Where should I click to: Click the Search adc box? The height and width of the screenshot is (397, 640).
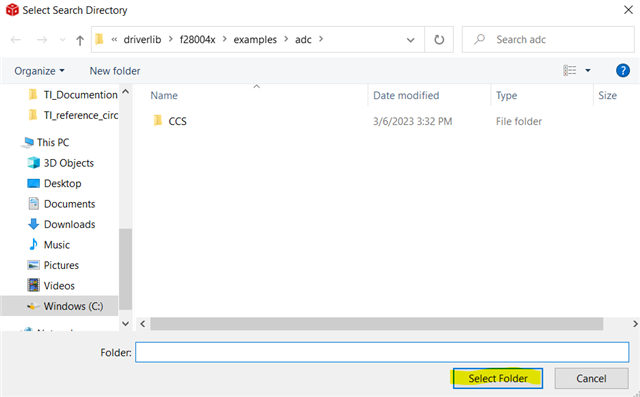coord(548,40)
